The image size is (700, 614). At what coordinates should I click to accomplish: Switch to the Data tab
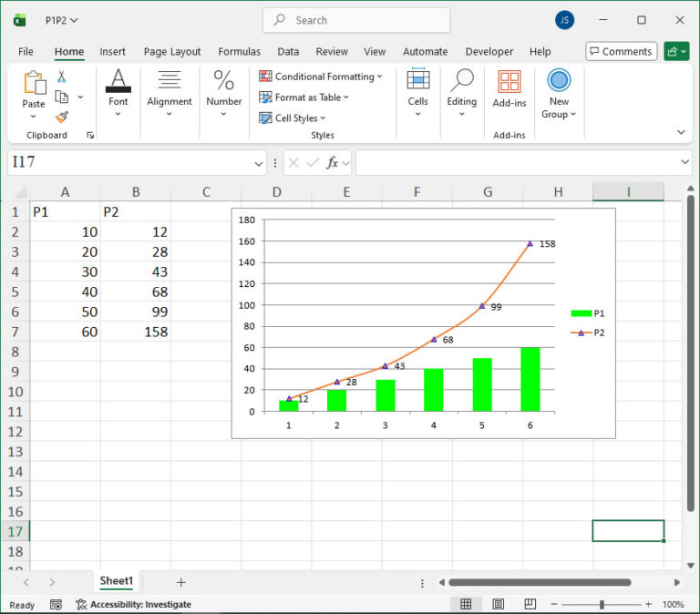(x=288, y=52)
